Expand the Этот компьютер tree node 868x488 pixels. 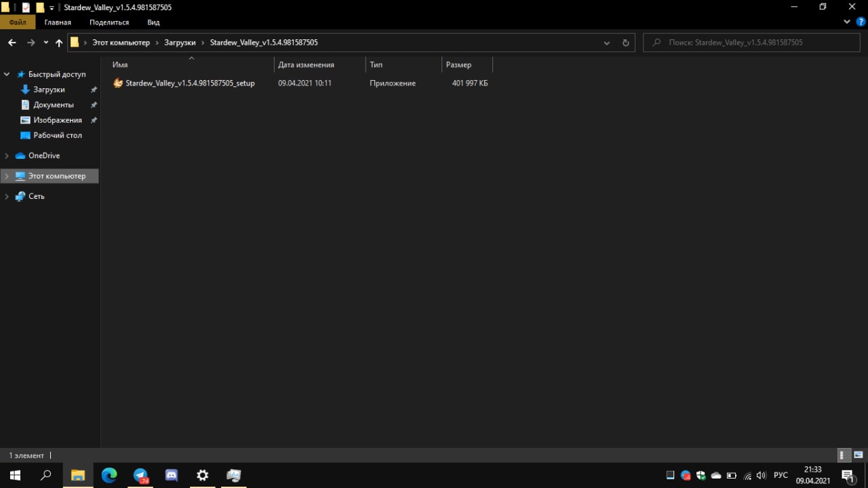coord(7,176)
